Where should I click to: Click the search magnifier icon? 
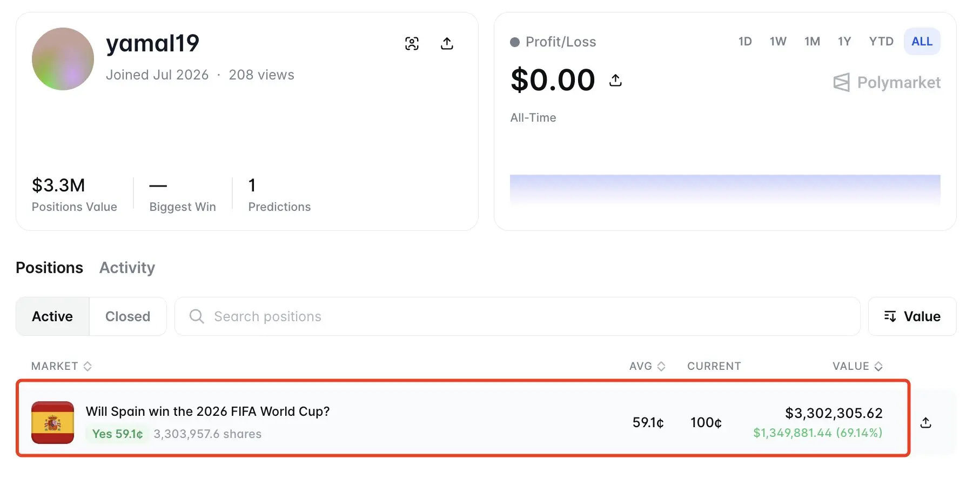point(197,316)
